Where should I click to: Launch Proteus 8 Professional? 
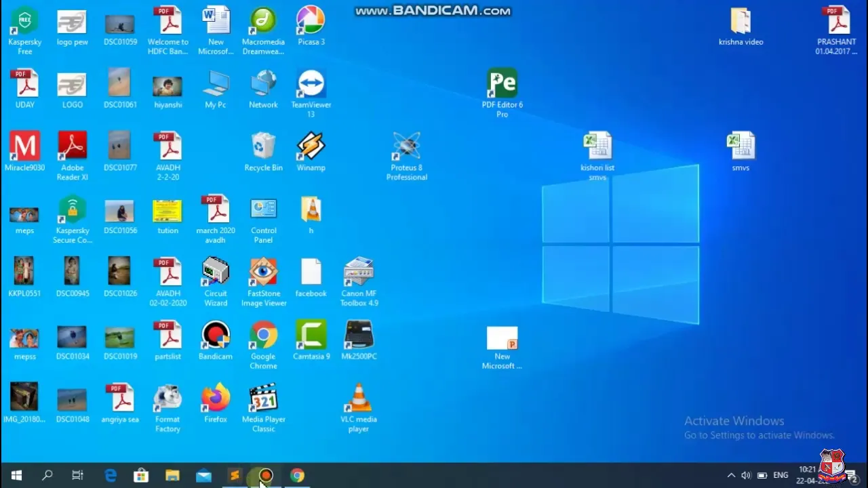pyautogui.click(x=406, y=157)
